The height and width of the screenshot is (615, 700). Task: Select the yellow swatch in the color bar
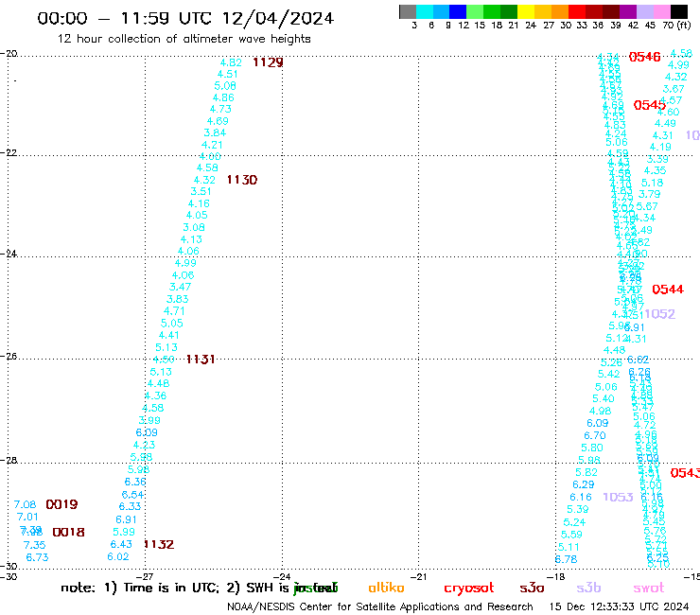coord(525,11)
